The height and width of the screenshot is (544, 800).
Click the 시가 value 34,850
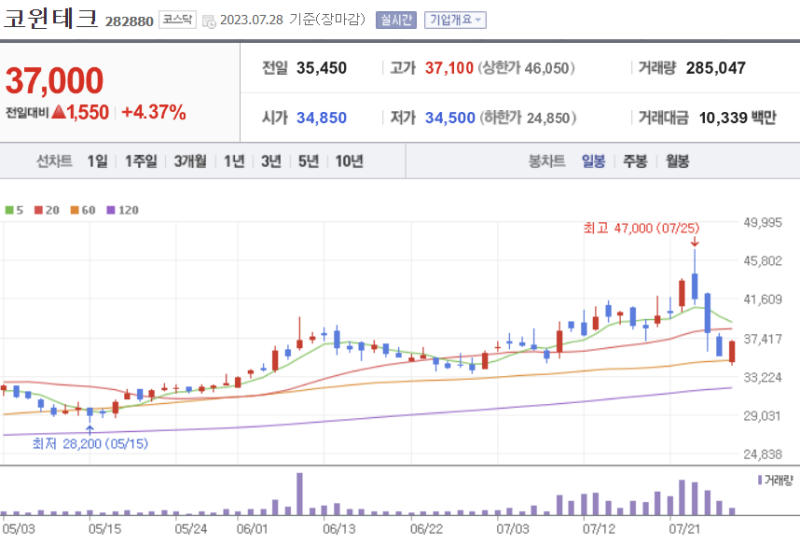(321, 118)
